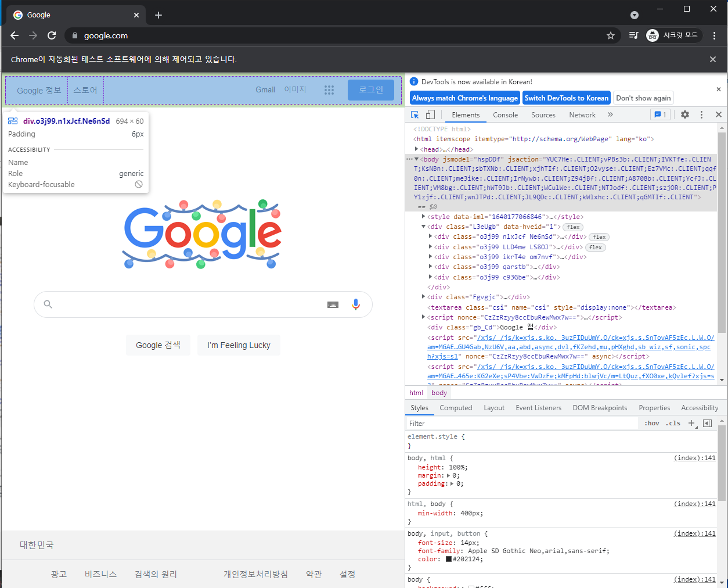728x588 pixels.
Task: Close the DevTools panel
Action: coord(719,114)
